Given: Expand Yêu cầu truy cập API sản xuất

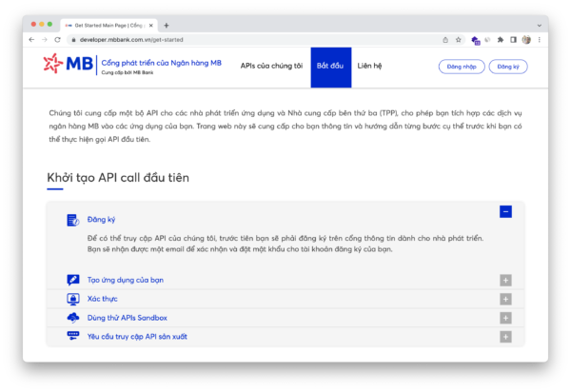Looking at the screenshot, I should pos(505,337).
